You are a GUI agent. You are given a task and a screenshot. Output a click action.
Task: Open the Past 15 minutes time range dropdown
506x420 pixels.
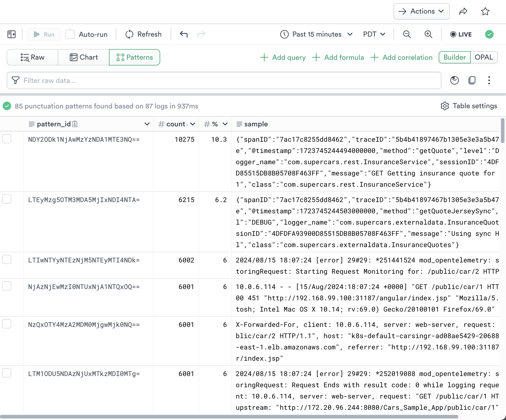point(317,34)
